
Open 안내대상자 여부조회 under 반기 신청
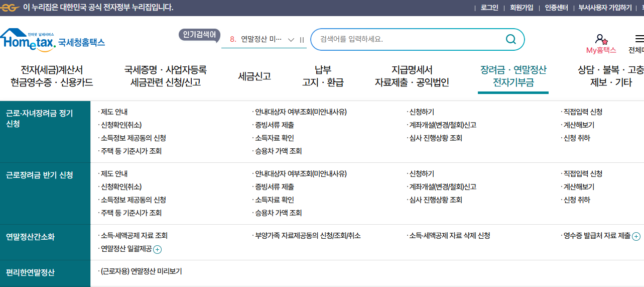[x=301, y=174]
